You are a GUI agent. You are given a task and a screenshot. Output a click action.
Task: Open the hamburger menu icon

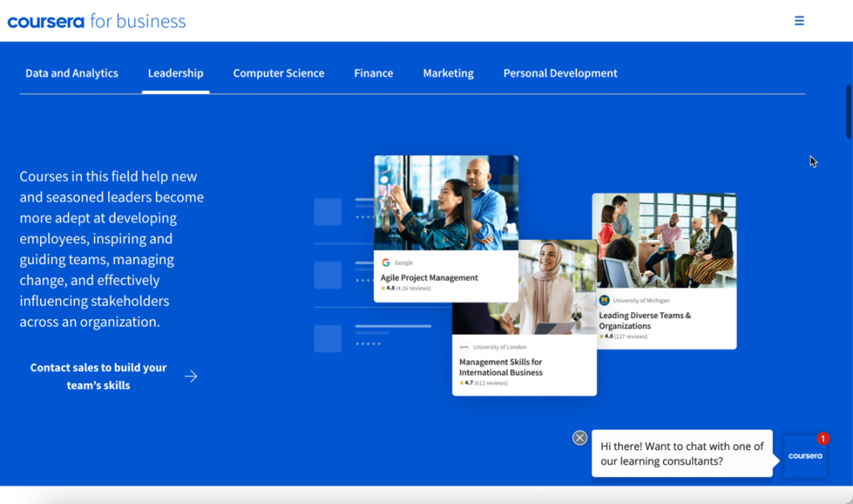pyautogui.click(x=799, y=21)
